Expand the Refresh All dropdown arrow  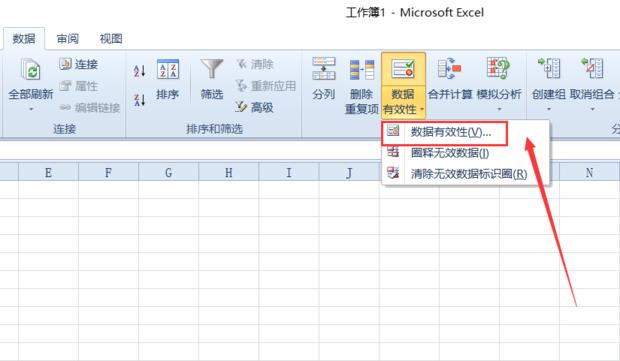[31, 109]
